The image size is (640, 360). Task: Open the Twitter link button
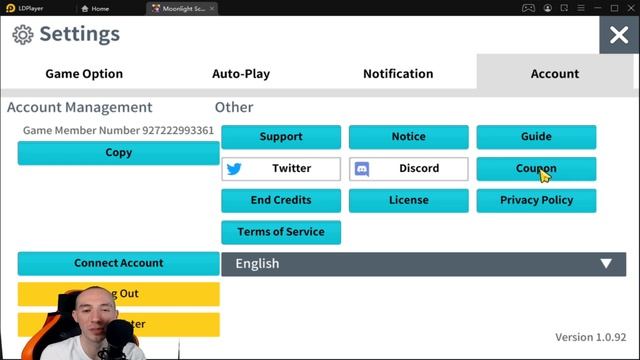(x=281, y=169)
